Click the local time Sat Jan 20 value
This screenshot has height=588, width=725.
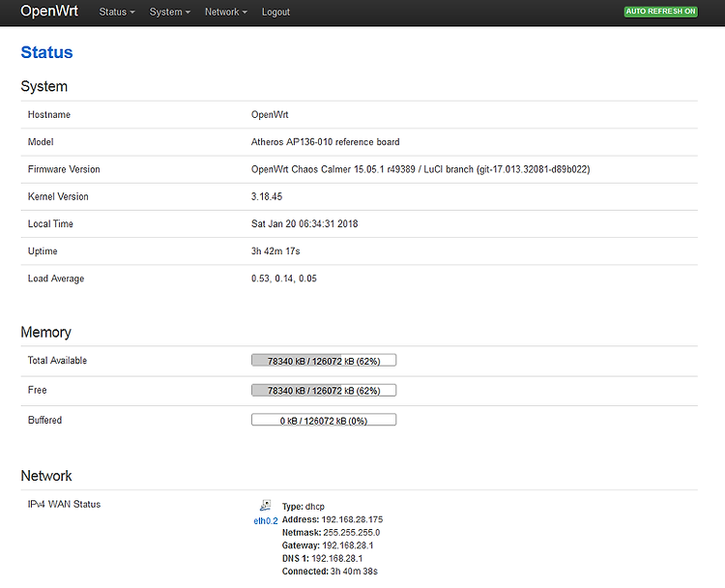point(304,224)
